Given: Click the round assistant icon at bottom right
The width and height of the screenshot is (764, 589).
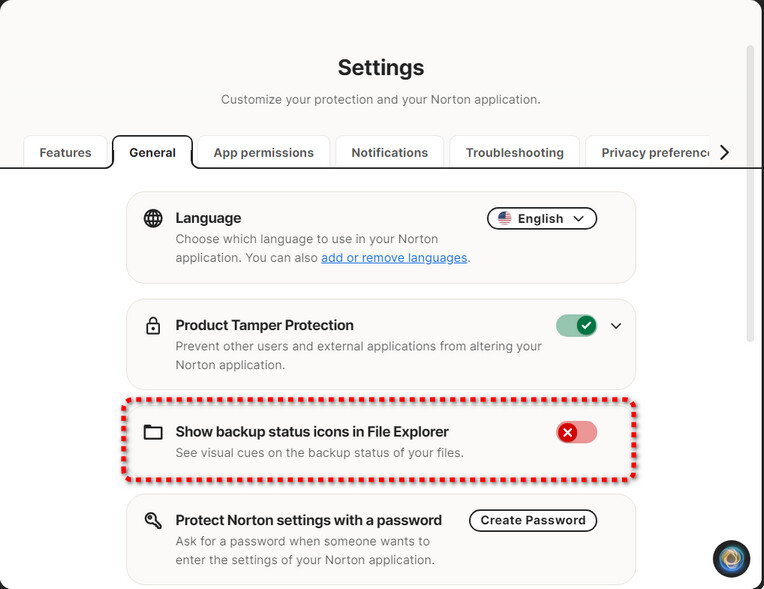Looking at the screenshot, I should click(x=731, y=559).
